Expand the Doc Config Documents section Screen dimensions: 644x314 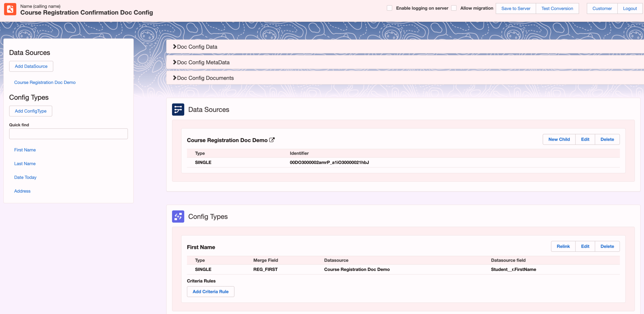tap(204, 78)
